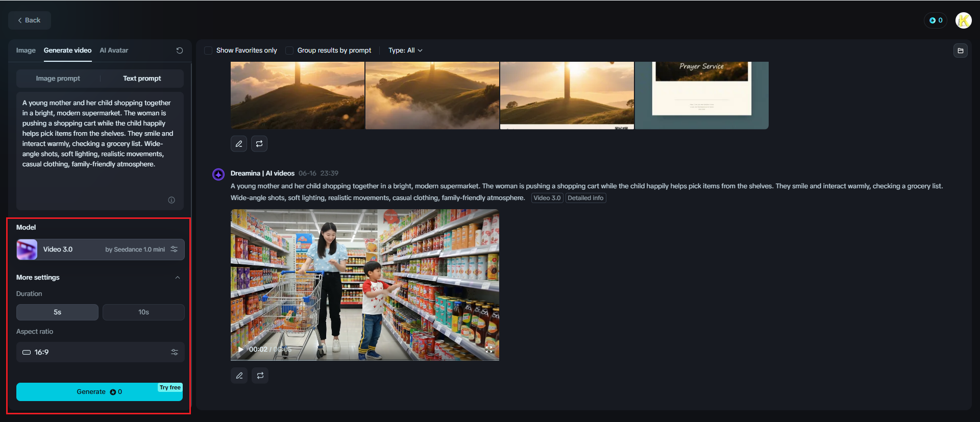Enable Group results by prompt checkbox
The image size is (980, 422).
[x=289, y=51]
